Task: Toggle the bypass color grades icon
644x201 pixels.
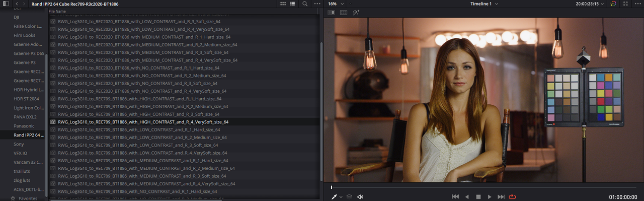Action: tap(613, 4)
